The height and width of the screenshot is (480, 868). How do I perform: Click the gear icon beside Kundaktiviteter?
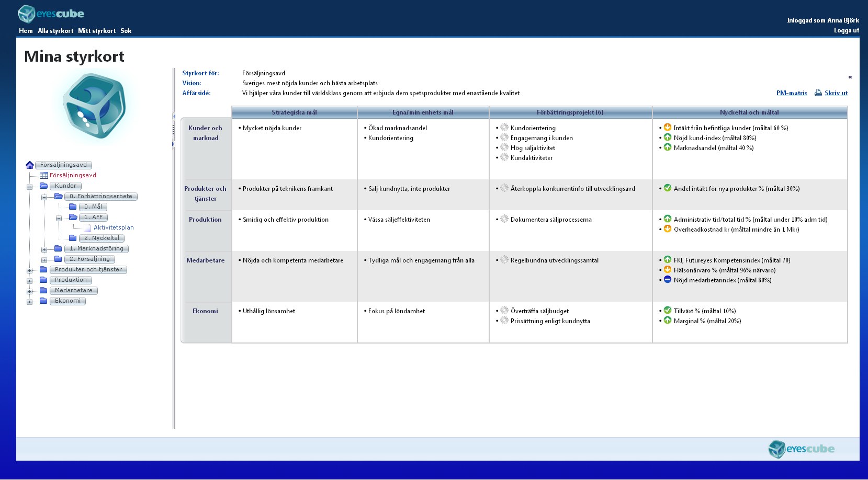pos(504,157)
